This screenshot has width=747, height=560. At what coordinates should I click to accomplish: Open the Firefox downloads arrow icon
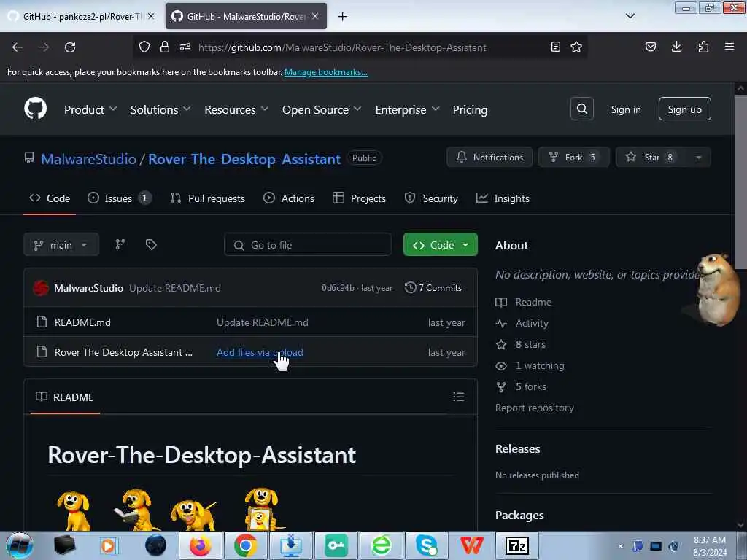676,47
